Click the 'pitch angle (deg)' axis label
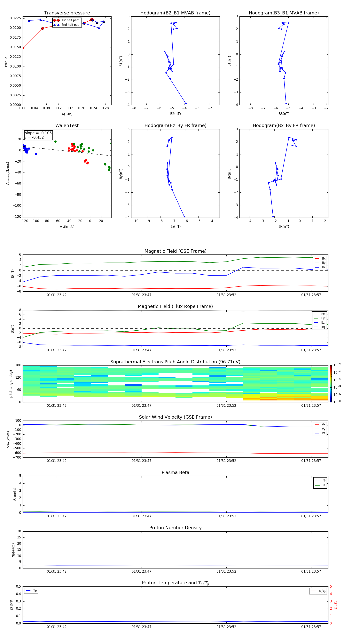The width and height of the screenshot is (351, 644). [x=11, y=384]
